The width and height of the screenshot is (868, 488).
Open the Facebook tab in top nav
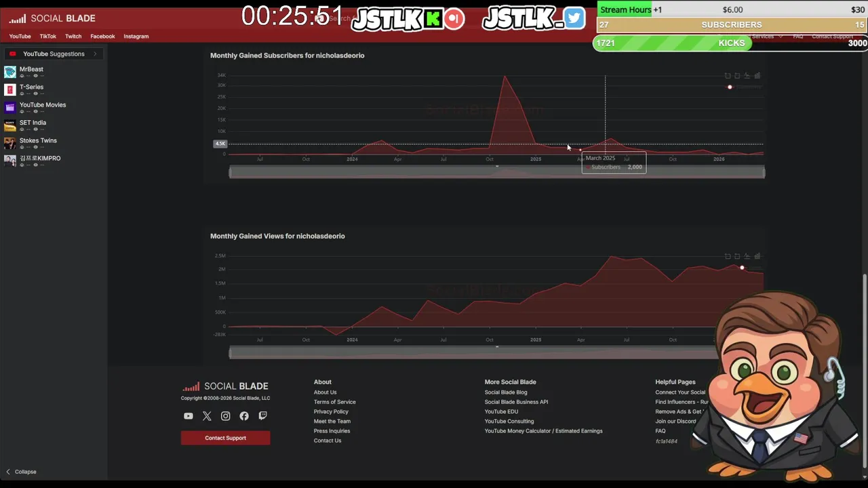tap(102, 37)
